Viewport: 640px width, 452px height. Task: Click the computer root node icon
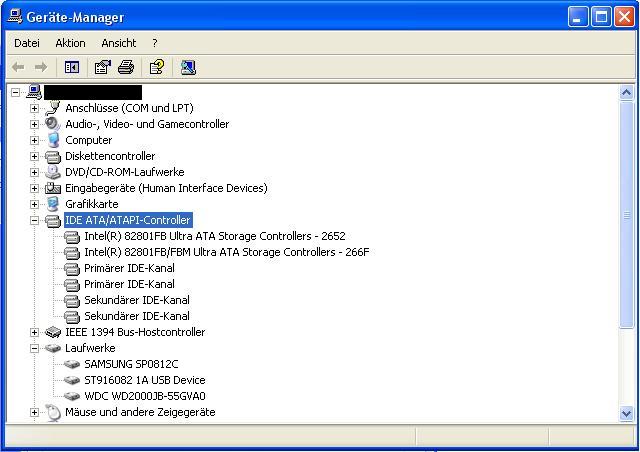pyautogui.click(x=34, y=92)
